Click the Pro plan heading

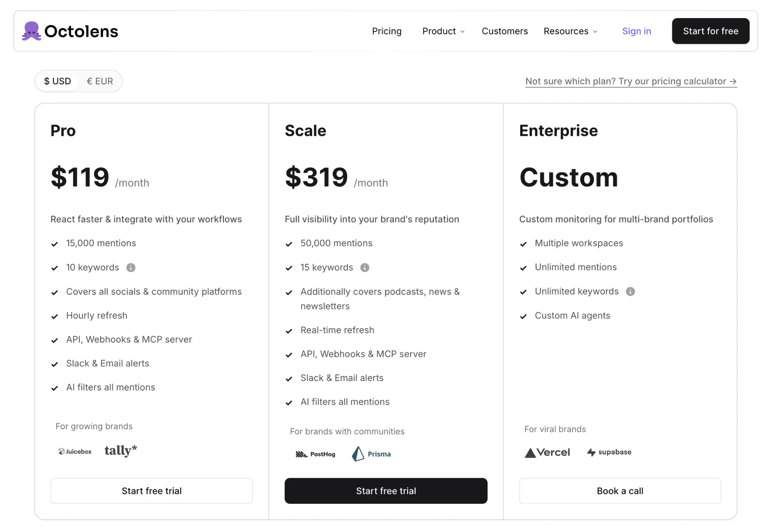coord(63,131)
